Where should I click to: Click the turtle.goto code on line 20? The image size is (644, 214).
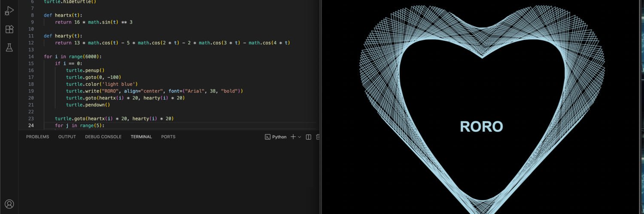125,98
